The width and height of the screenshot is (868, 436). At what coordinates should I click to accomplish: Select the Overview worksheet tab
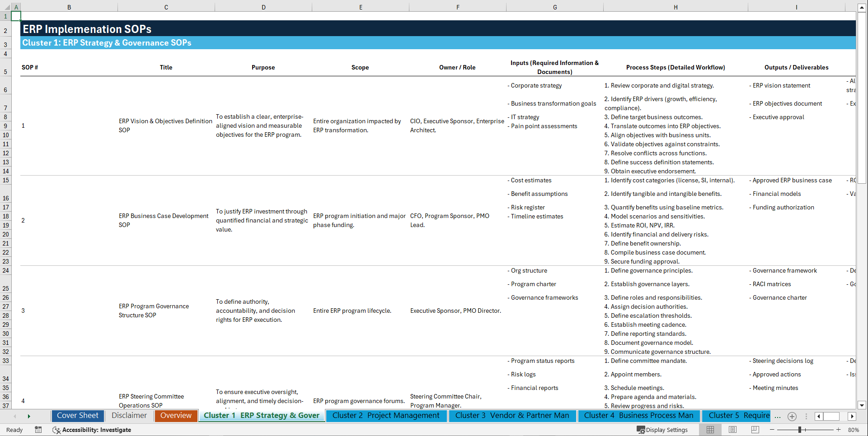tap(176, 416)
